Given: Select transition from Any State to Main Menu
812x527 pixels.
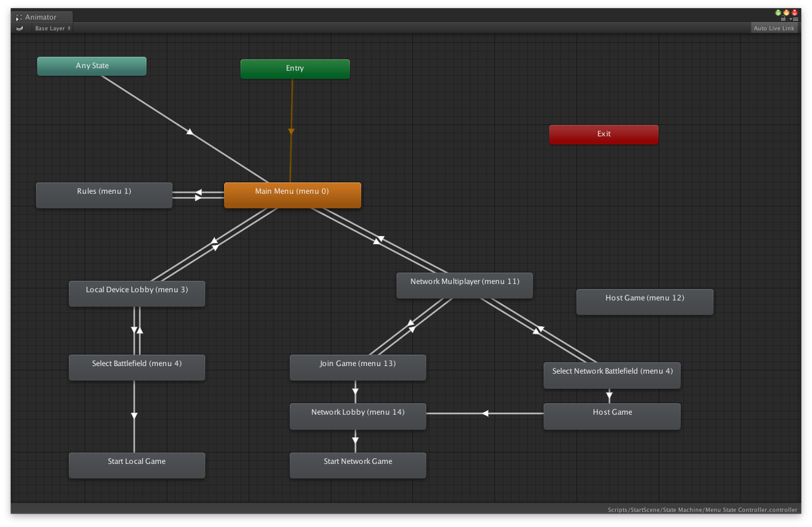Looking at the screenshot, I should click(x=190, y=133).
